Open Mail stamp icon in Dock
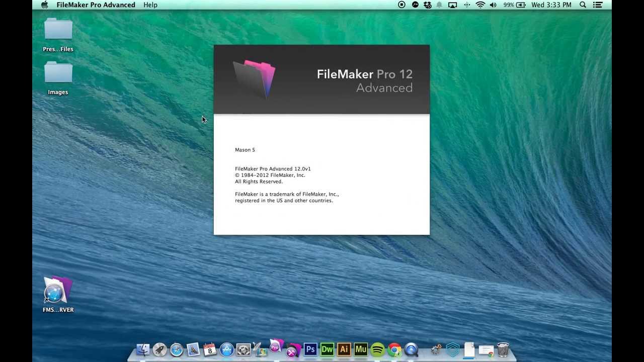 pyautogui.click(x=193, y=349)
